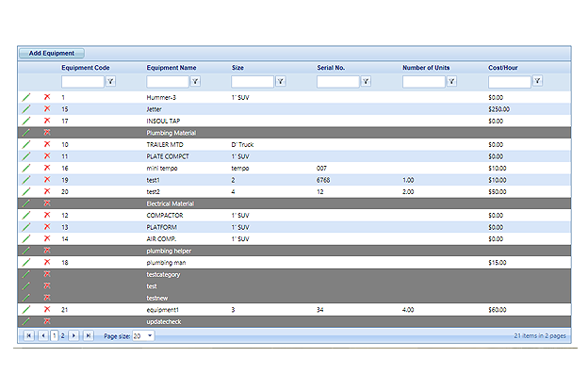Delete the COMPACTOR row with red X
Viewport: 588px width, 390px height.
coord(47,215)
